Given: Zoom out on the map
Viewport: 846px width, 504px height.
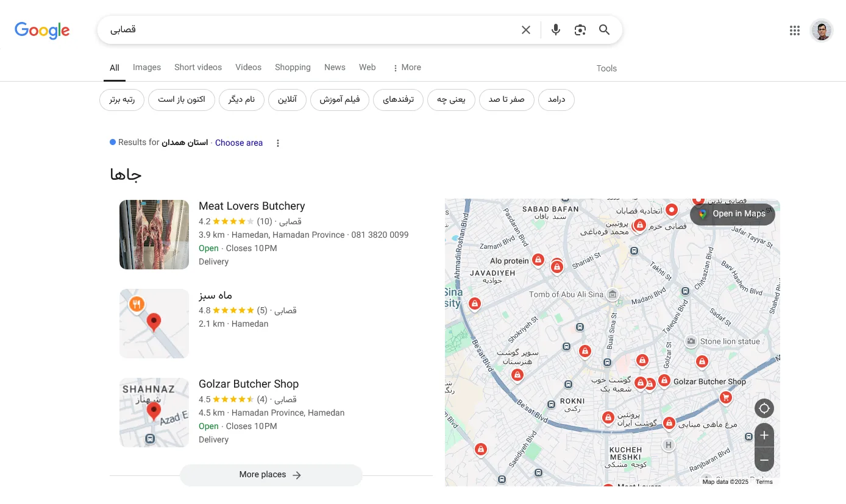Looking at the screenshot, I should tap(764, 460).
